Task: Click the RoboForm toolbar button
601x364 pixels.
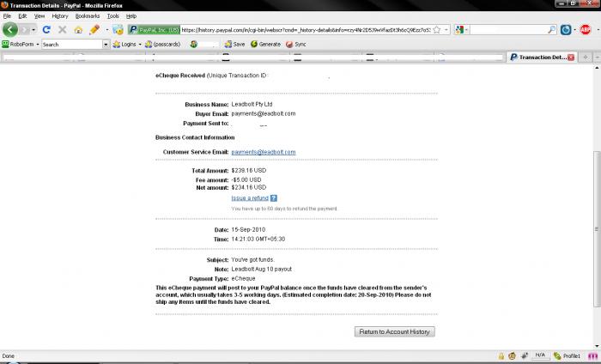Action: [x=21, y=44]
